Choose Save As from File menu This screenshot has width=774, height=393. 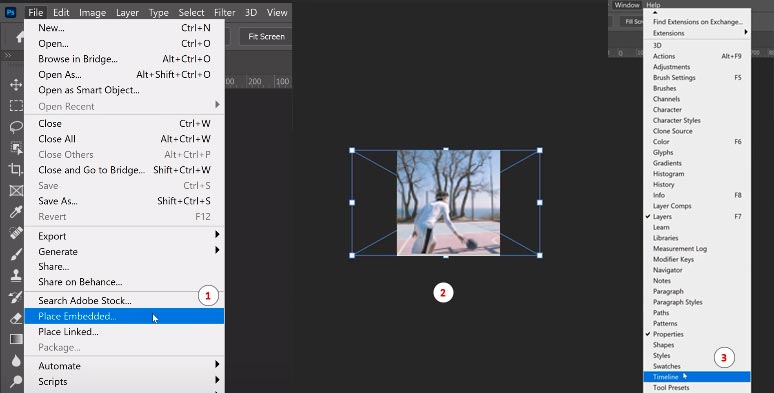pos(124,201)
